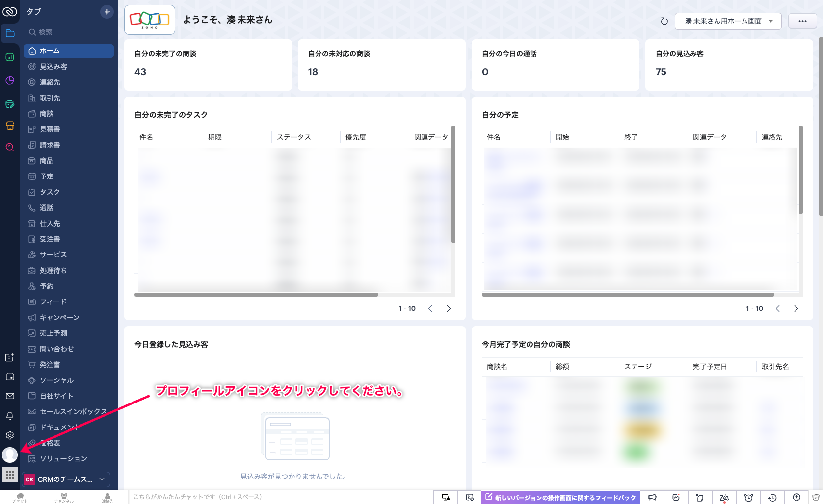Select 商談 from the sidebar

[47, 114]
